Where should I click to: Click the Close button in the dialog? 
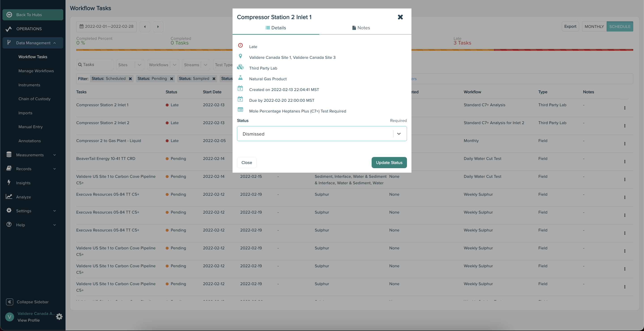click(x=246, y=163)
